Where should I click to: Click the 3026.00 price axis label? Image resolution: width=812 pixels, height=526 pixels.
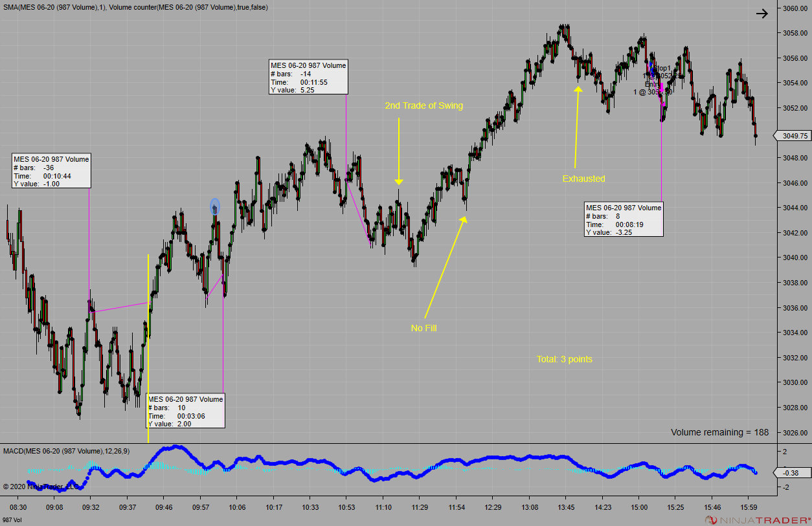794,432
